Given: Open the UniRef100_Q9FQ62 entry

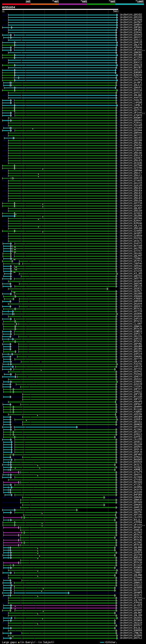Looking at the screenshot, I should point(131,30).
